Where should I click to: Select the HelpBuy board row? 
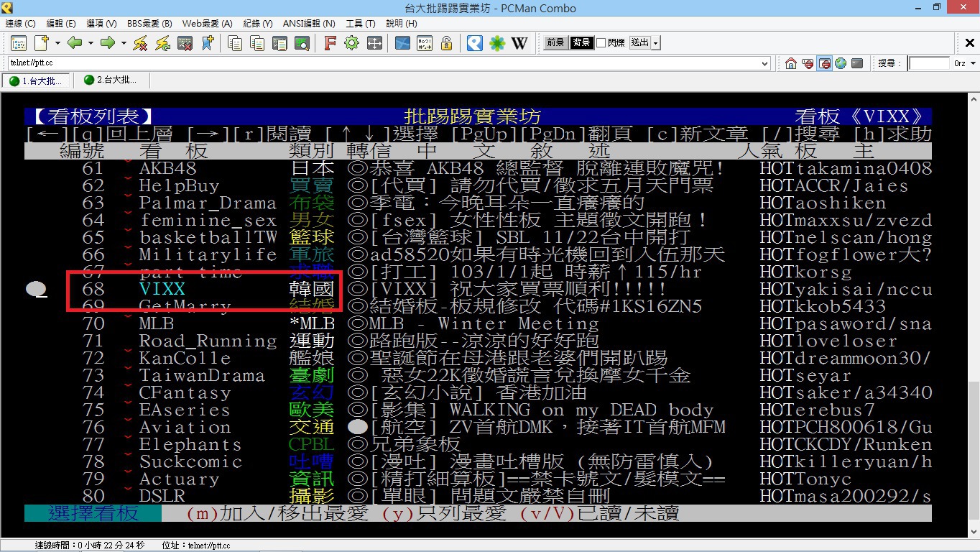click(x=478, y=186)
